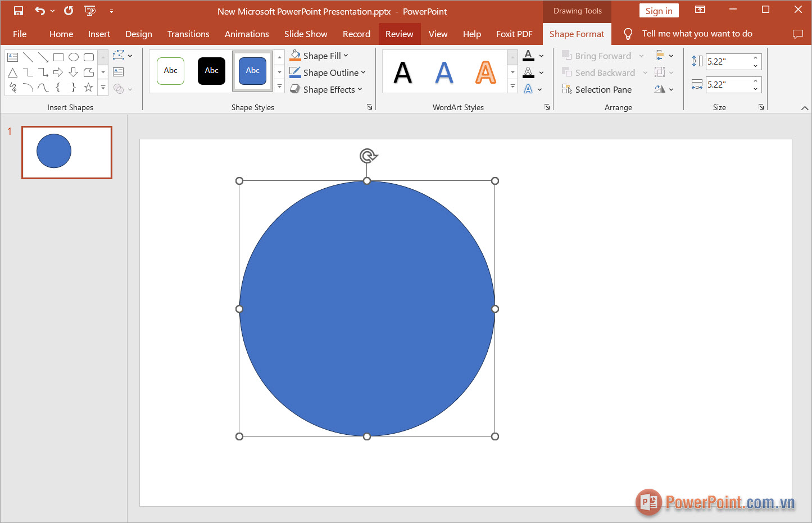Click the Draw Text Box icon
The width and height of the screenshot is (812, 523).
click(x=118, y=72)
